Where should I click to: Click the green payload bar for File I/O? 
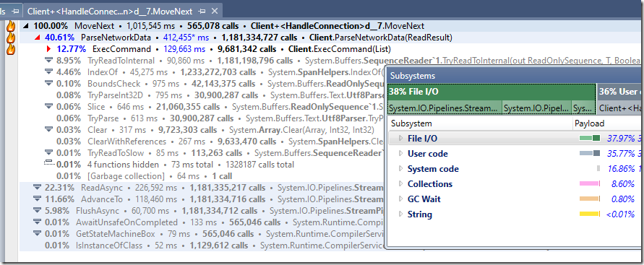point(590,139)
